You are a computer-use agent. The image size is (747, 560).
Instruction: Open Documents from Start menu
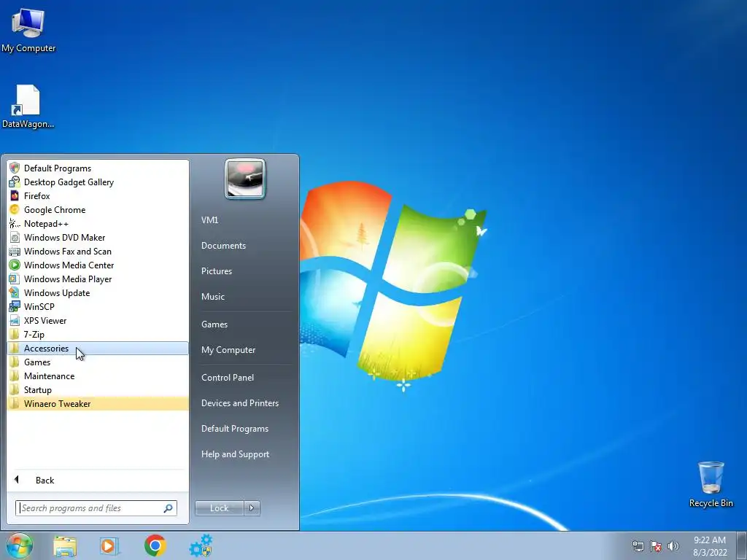click(223, 246)
